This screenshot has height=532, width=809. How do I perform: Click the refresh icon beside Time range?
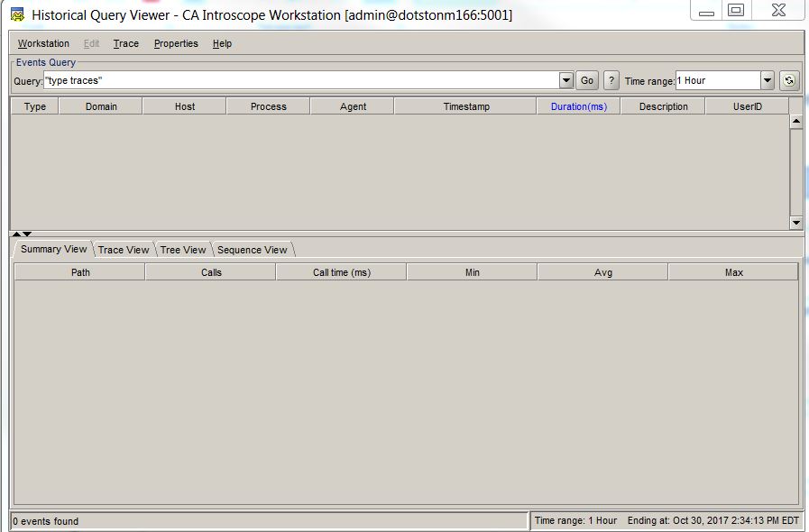tap(789, 80)
